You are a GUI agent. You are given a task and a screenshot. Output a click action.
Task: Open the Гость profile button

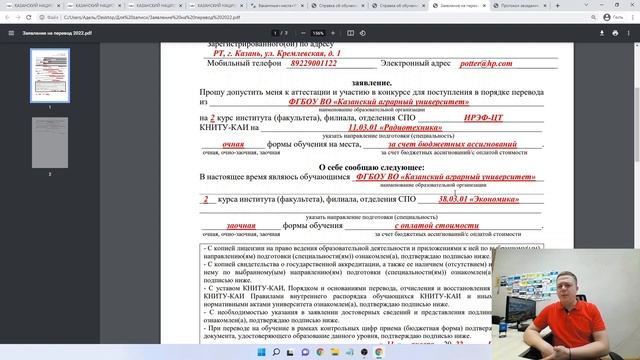point(613,18)
